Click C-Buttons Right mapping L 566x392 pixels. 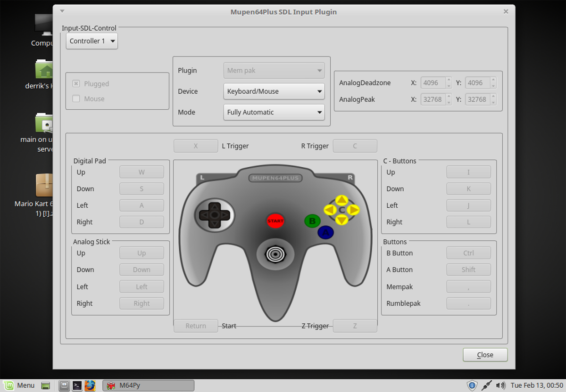tap(468, 222)
